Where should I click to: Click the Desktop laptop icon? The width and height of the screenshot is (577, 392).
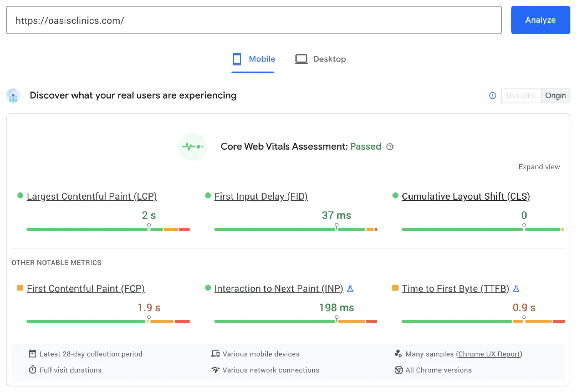[301, 58]
